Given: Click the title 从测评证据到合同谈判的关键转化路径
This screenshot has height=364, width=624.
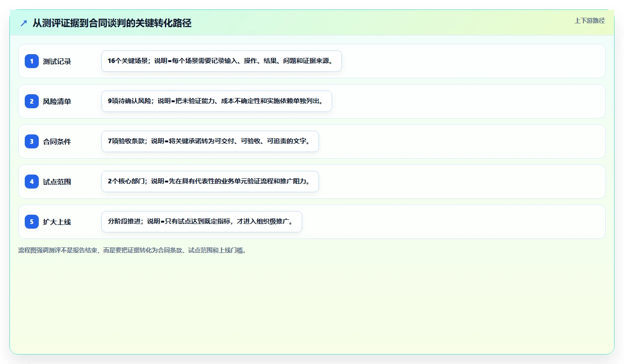Looking at the screenshot, I should coord(112,23).
